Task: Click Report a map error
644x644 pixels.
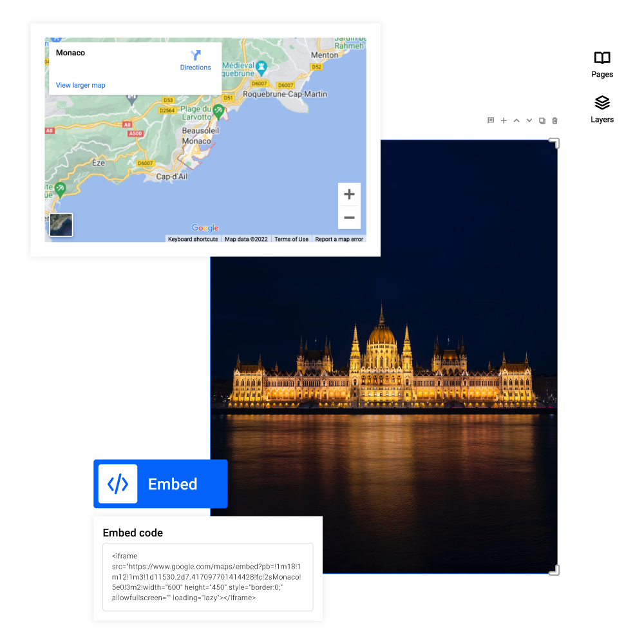Action: pyautogui.click(x=339, y=239)
